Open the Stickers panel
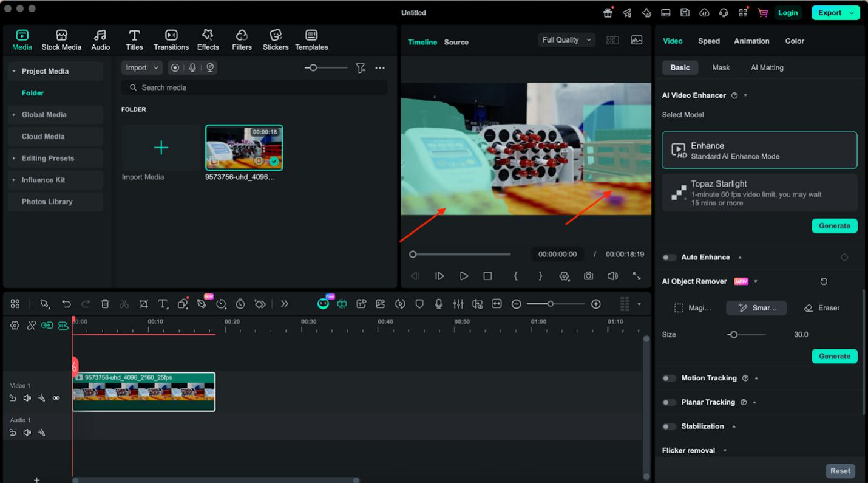Image resolution: width=868 pixels, height=483 pixels. click(x=275, y=40)
